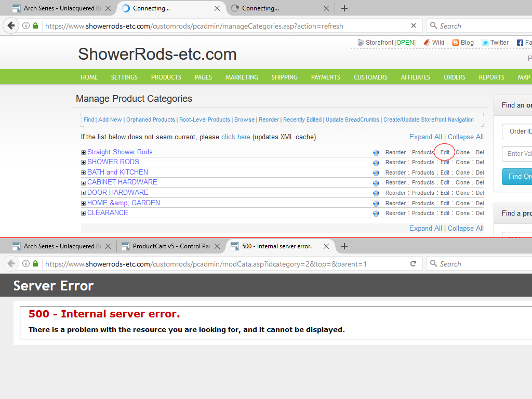Open the Blog link
Image resolution: width=532 pixels, height=399 pixels.
463,43
